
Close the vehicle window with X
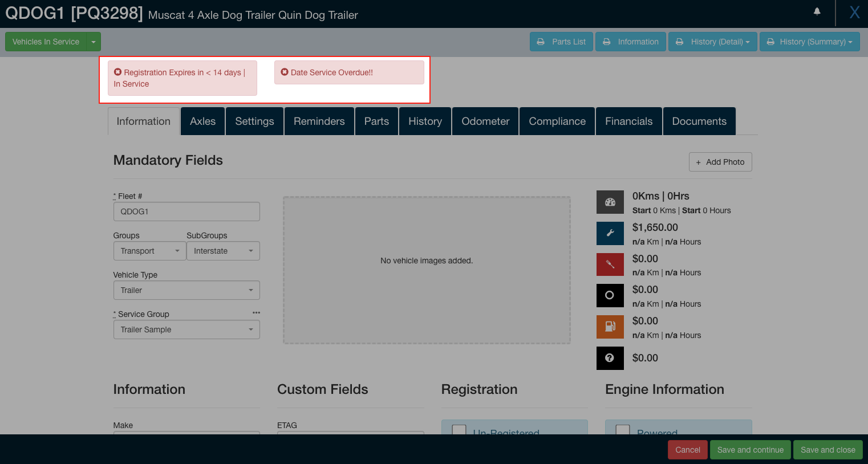854,13
